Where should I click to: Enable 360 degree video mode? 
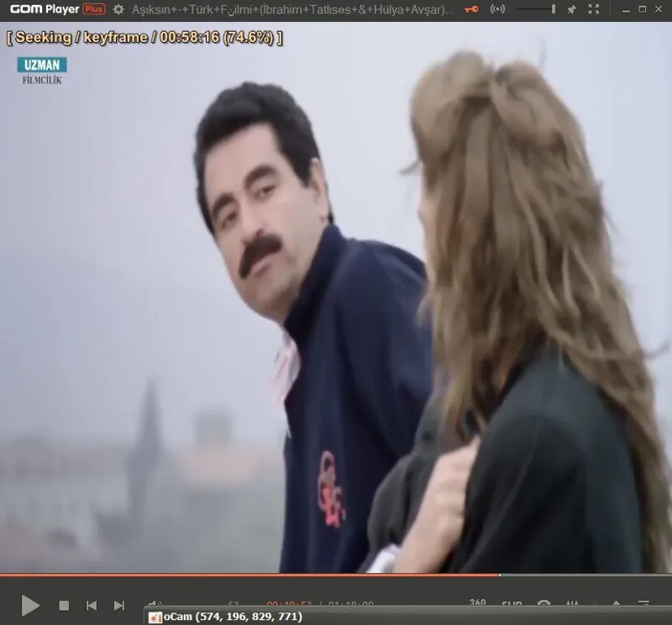tap(477, 603)
